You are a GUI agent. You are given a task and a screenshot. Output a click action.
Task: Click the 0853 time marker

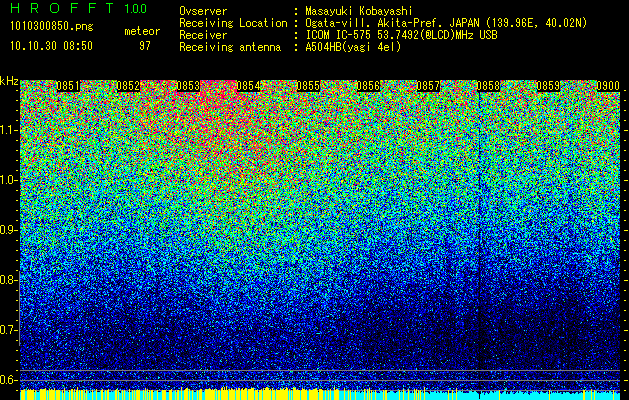[x=188, y=86]
